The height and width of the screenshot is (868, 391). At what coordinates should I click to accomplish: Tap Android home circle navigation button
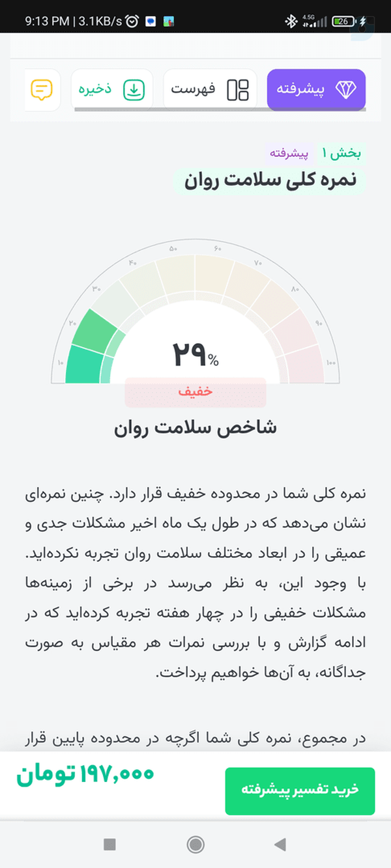coord(195,845)
